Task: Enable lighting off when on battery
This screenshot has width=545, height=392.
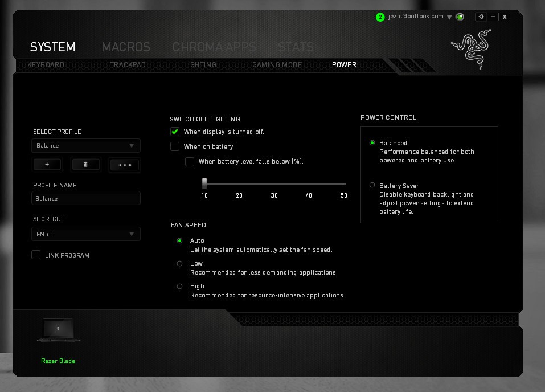Action: (x=175, y=146)
